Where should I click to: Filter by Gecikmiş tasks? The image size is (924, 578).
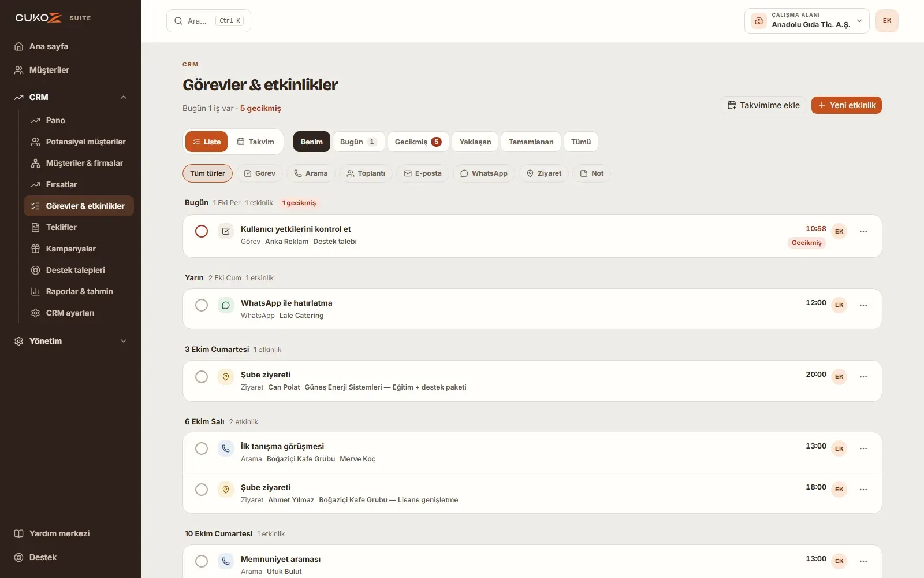(x=418, y=142)
